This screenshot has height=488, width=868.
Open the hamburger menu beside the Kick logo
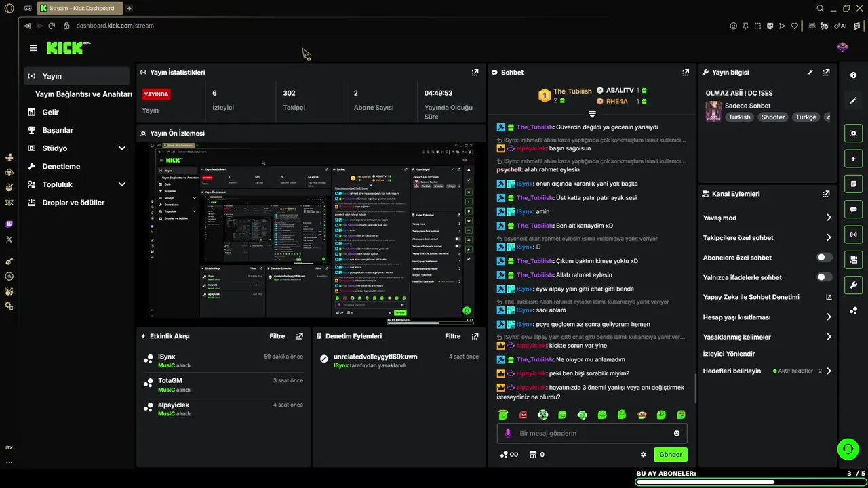(x=33, y=48)
